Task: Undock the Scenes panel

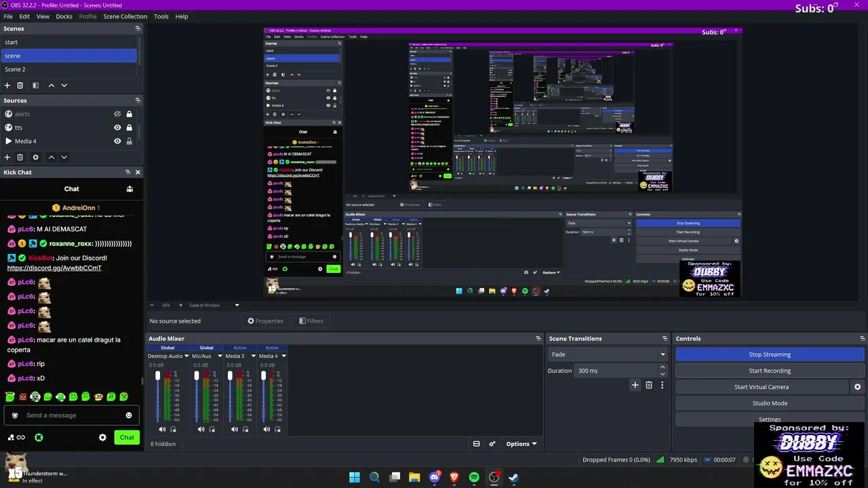Action: (138, 28)
